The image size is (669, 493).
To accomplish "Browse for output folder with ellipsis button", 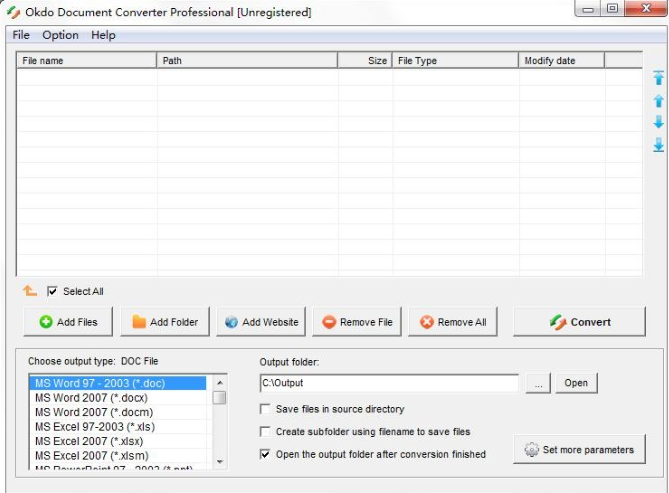I will coord(538,383).
